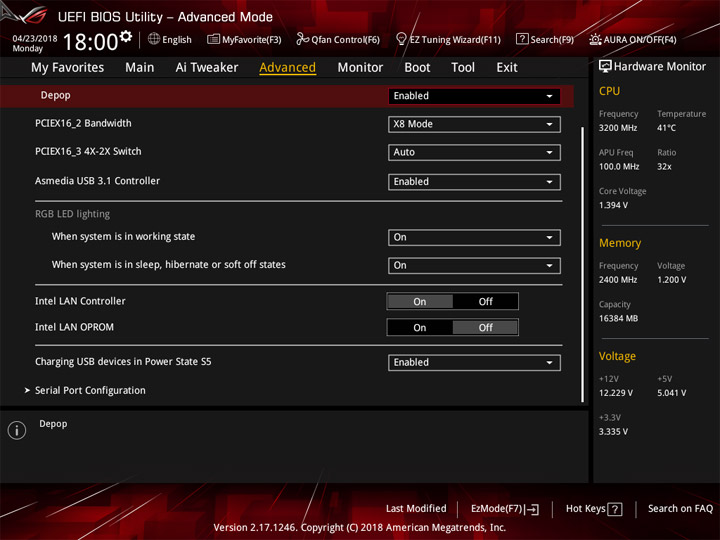Open Asmedia USB 3.1 Controller dropdown
Viewport: 720px width, 540px height.
474,182
